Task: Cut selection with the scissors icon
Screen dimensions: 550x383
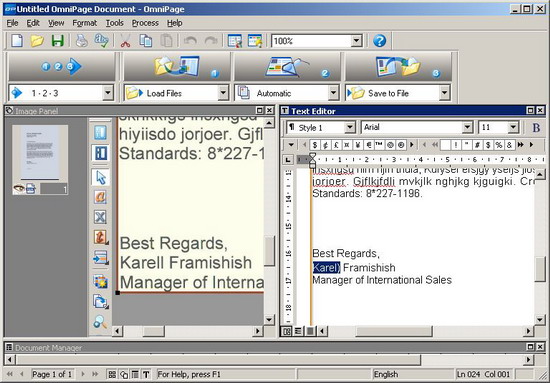Action: (125, 41)
